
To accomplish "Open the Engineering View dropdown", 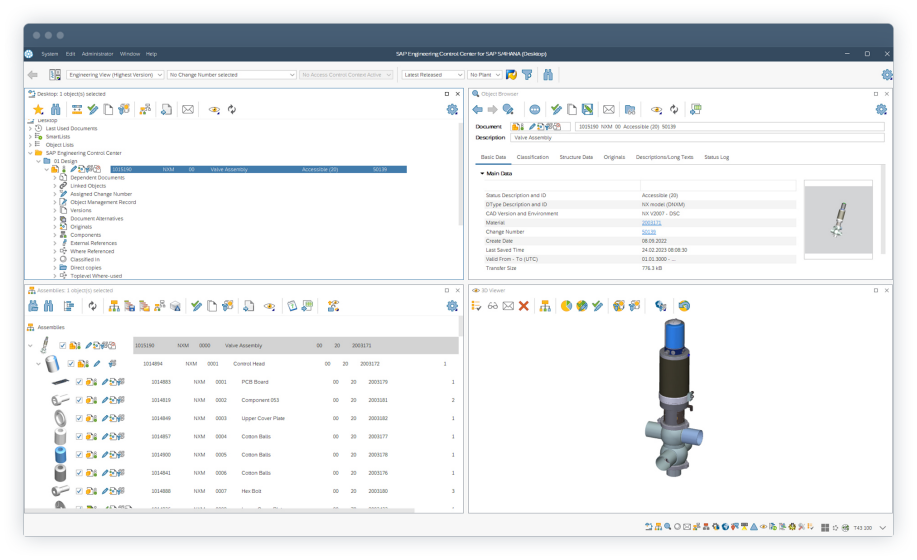I will [x=115, y=75].
